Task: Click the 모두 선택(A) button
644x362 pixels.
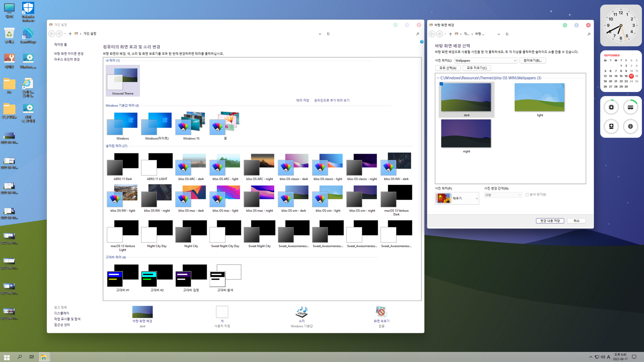Action: click(x=448, y=68)
